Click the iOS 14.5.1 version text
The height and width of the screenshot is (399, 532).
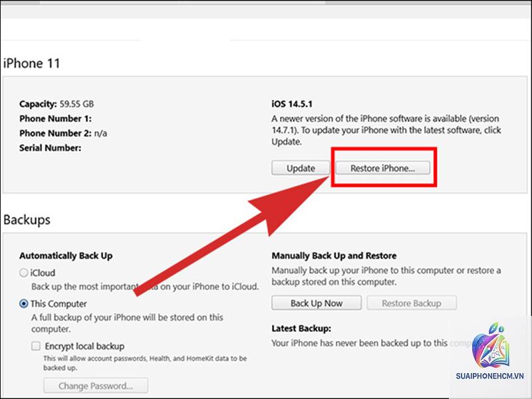point(292,104)
